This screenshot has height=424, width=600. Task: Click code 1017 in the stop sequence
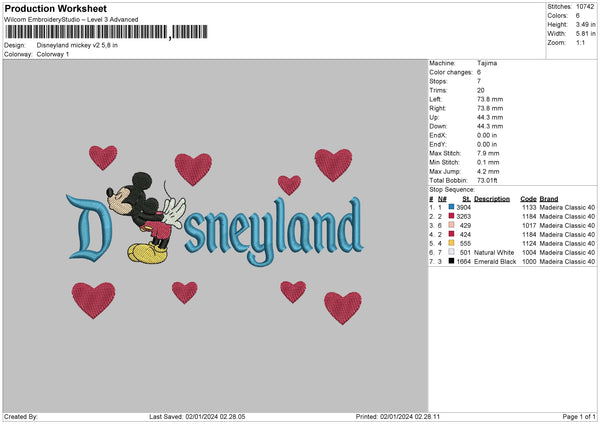point(529,225)
